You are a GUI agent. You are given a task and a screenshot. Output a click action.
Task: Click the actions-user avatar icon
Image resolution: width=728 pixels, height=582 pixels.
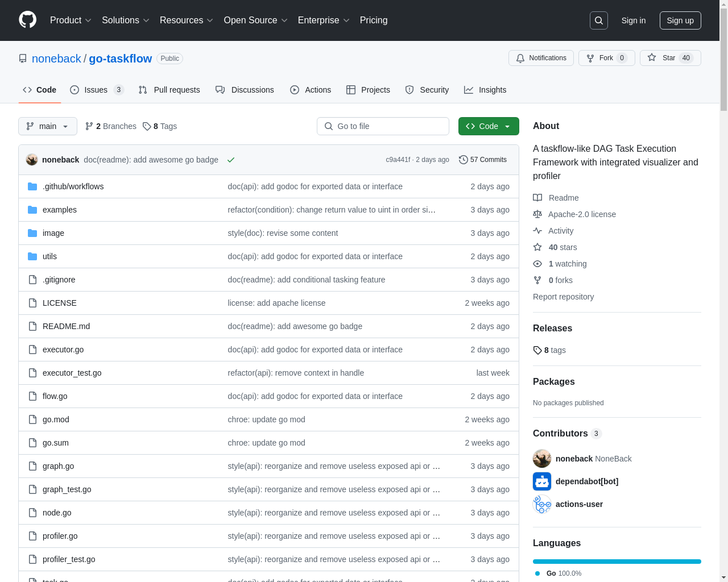[x=542, y=504]
